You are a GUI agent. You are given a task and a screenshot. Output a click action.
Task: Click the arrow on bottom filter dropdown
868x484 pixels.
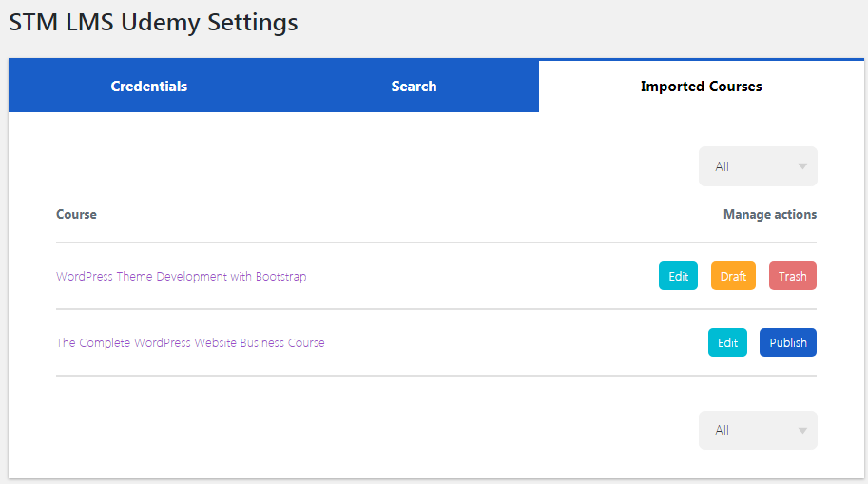(x=802, y=431)
